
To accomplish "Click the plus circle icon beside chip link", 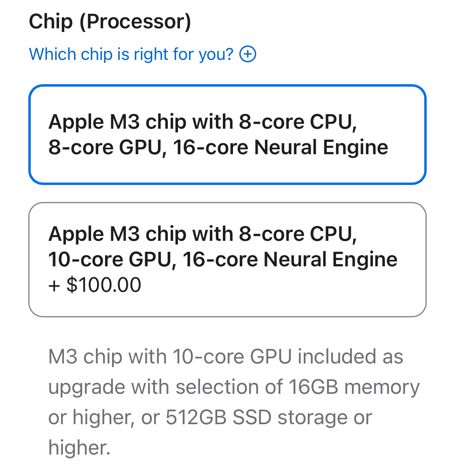I will pyautogui.click(x=248, y=54).
